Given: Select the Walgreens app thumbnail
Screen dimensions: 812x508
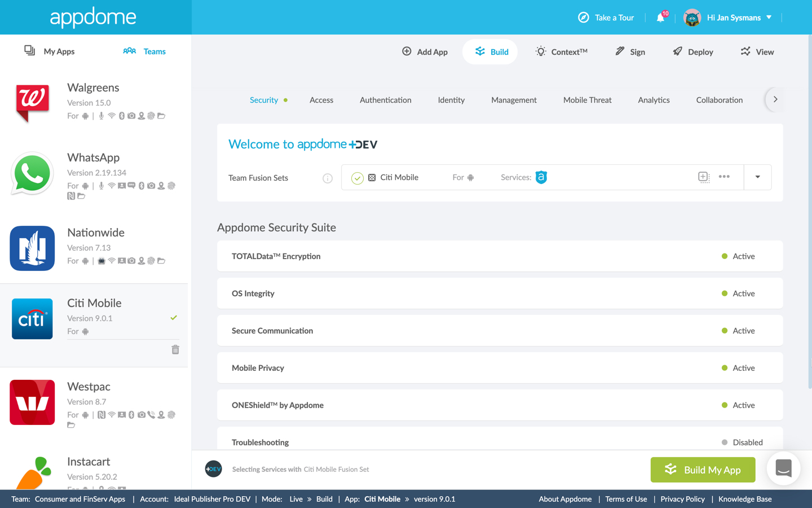Looking at the screenshot, I should coord(32,102).
